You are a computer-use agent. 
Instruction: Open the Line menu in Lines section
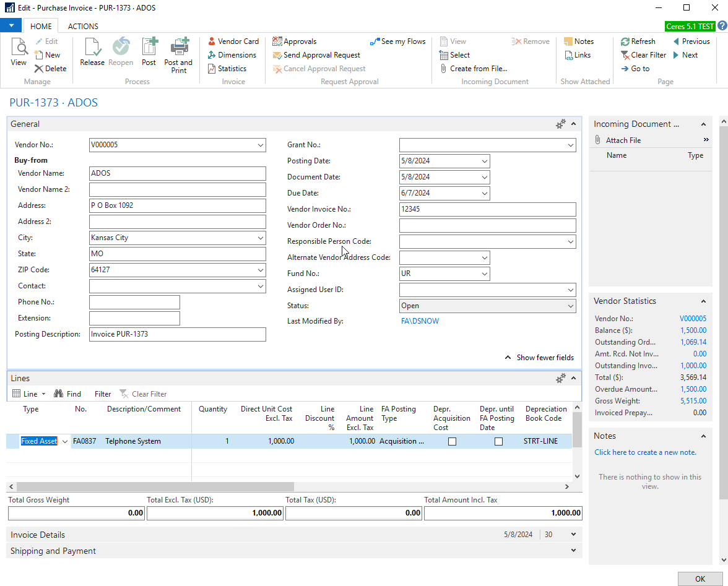29,394
